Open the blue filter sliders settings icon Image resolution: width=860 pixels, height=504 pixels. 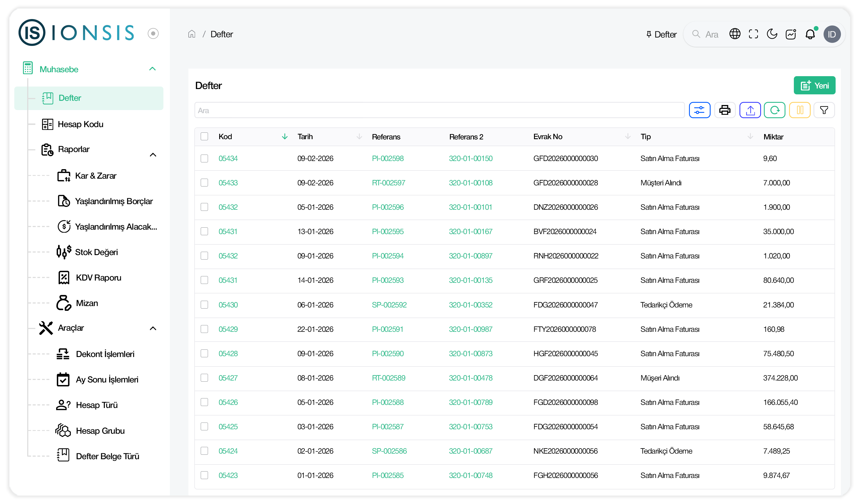click(699, 110)
